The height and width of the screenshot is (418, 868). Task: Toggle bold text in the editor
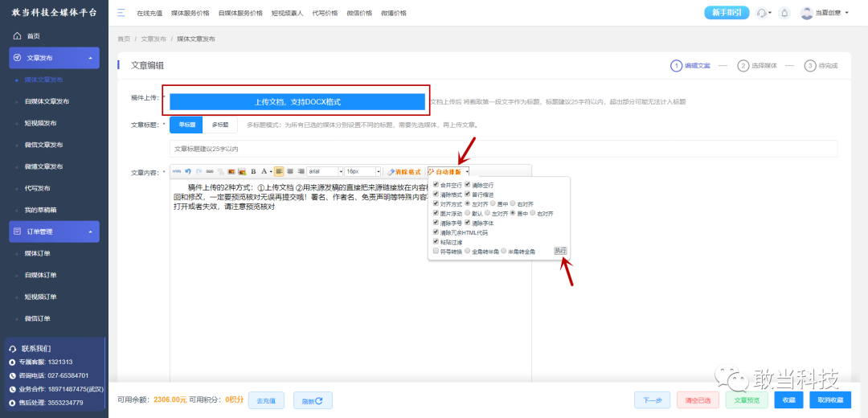pos(253,172)
